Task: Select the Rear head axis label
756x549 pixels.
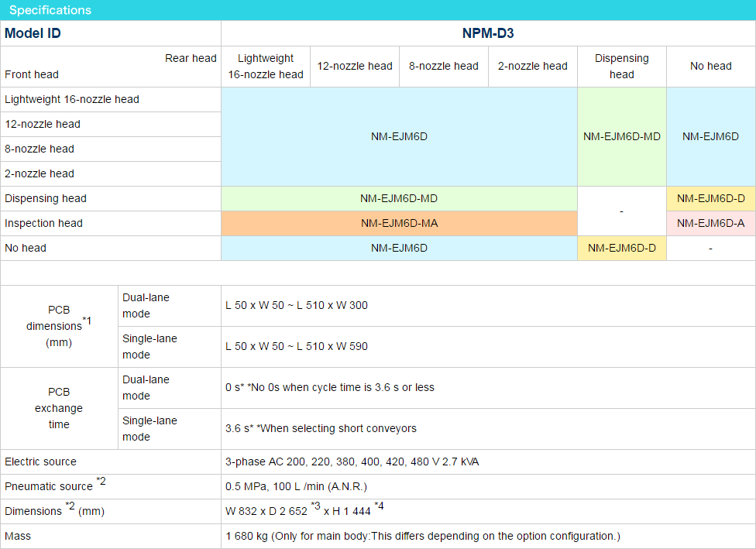Action: click(191, 58)
